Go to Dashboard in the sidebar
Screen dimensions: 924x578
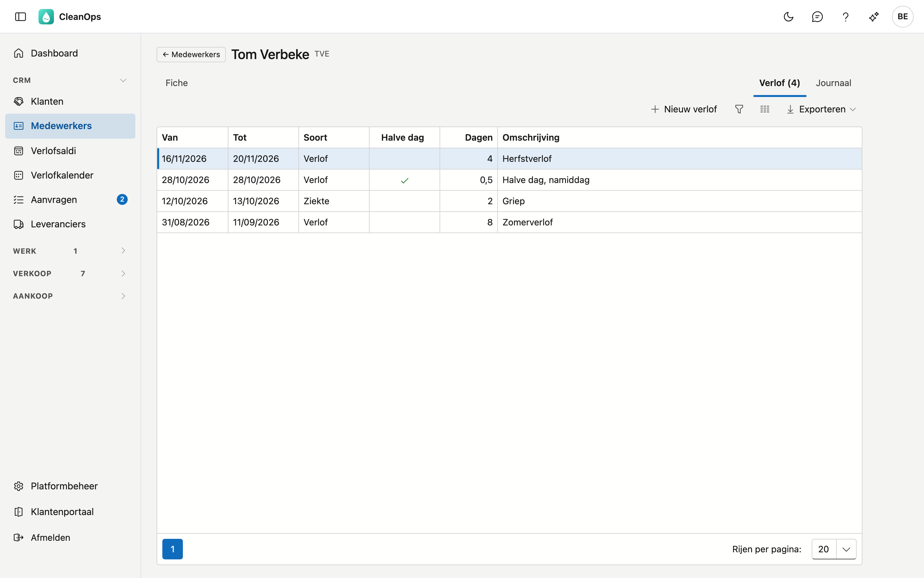[70, 53]
